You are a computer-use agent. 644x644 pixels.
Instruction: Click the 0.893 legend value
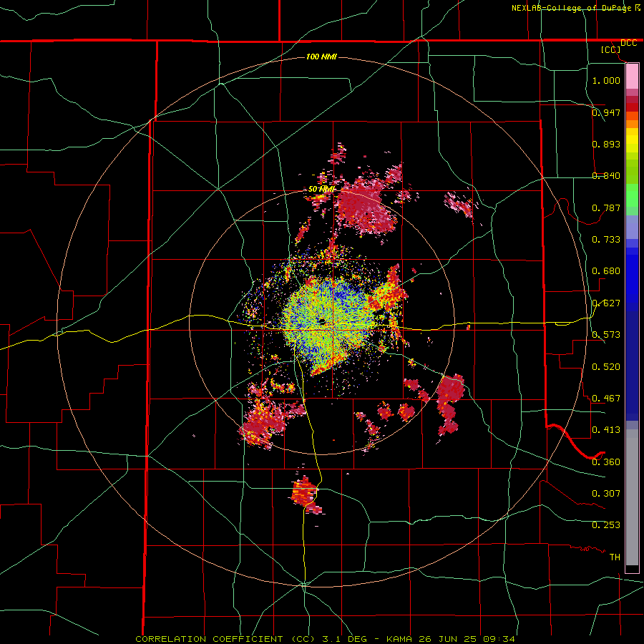pyautogui.click(x=606, y=144)
